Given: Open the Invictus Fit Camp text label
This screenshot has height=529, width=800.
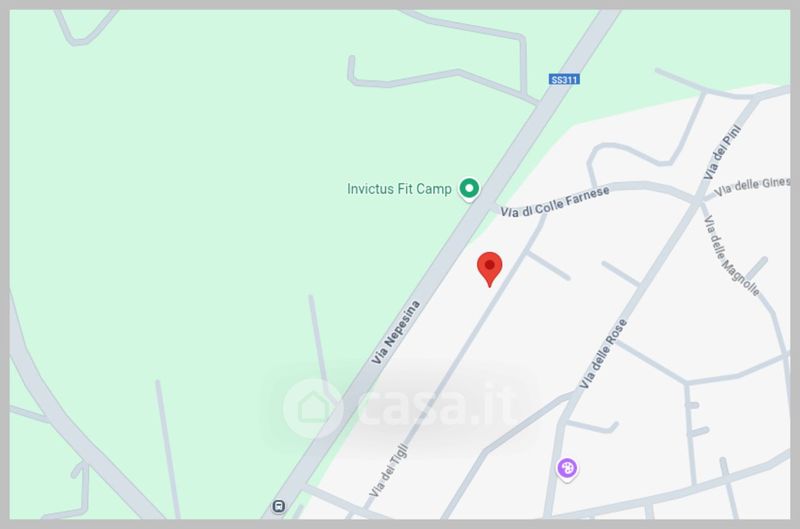Looking at the screenshot, I should [399, 189].
